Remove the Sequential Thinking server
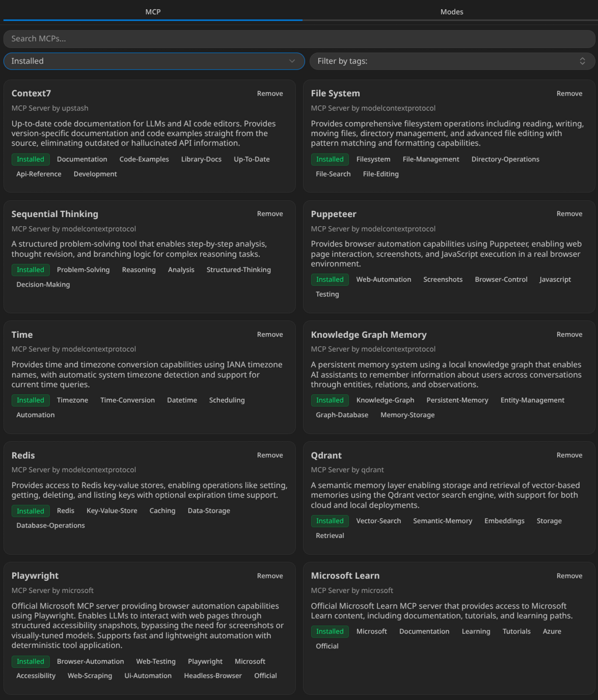 [269, 213]
